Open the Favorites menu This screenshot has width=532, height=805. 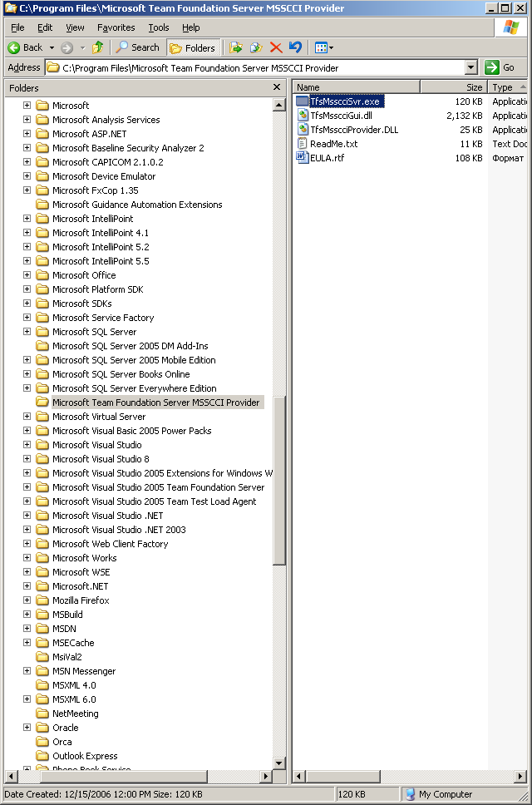click(116, 27)
